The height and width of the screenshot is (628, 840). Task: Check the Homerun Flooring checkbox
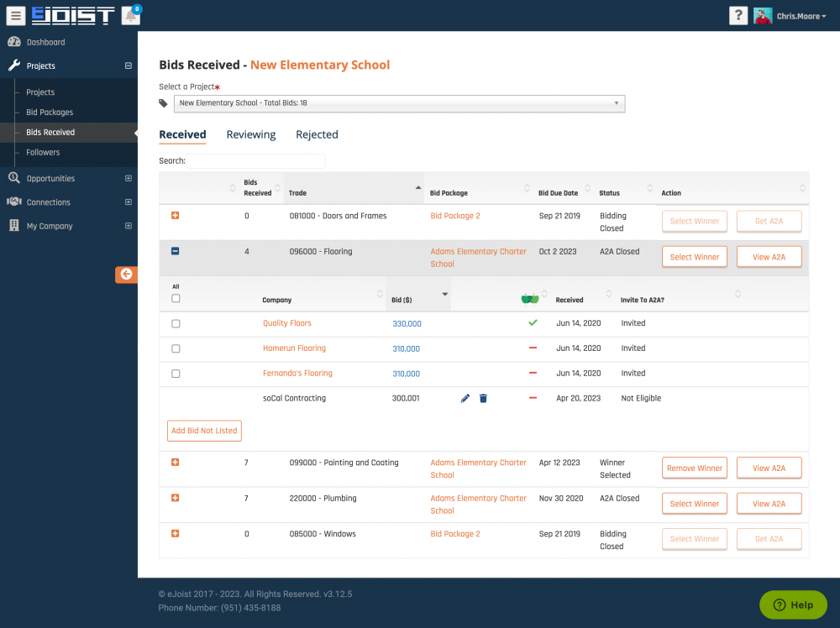point(176,348)
